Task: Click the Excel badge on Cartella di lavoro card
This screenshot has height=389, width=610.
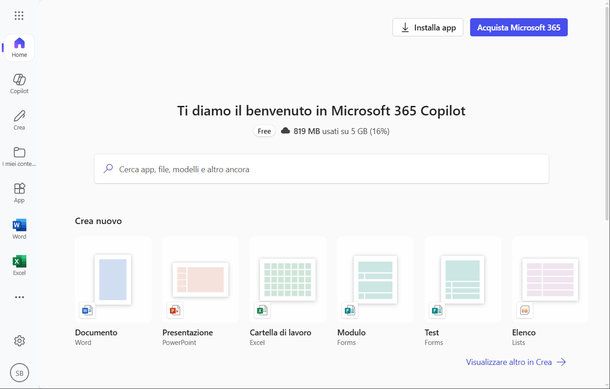Action: pos(262,310)
